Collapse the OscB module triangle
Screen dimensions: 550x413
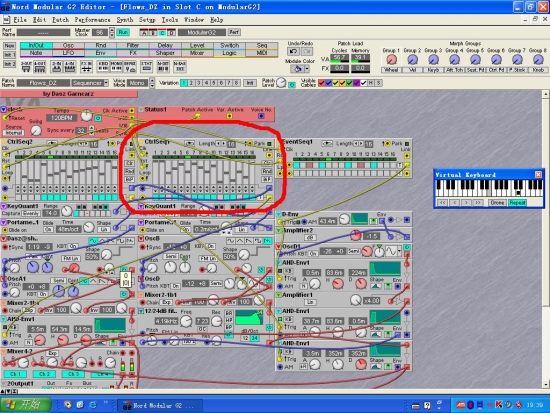[x=141, y=239]
